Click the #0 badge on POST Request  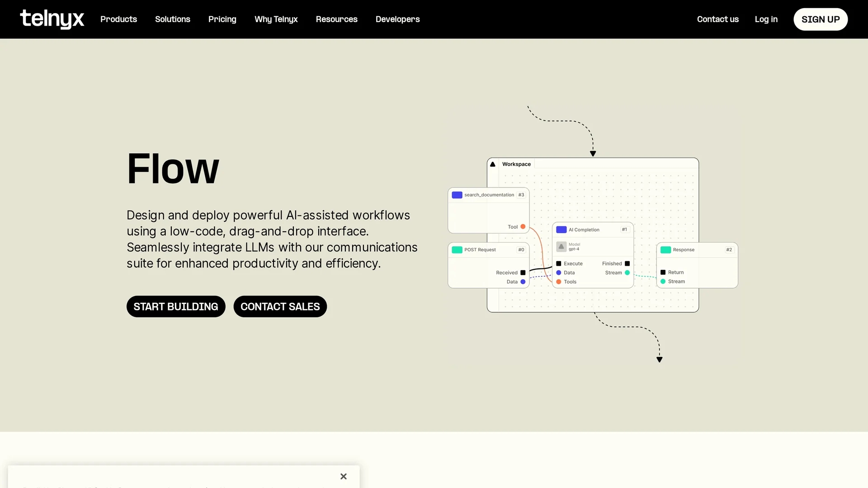pyautogui.click(x=521, y=249)
